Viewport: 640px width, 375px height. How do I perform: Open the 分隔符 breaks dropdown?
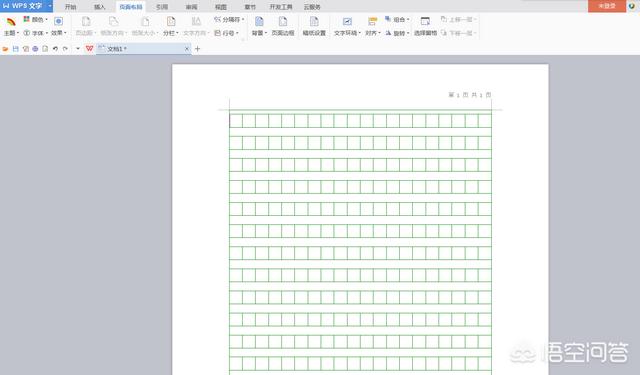click(229, 19)
